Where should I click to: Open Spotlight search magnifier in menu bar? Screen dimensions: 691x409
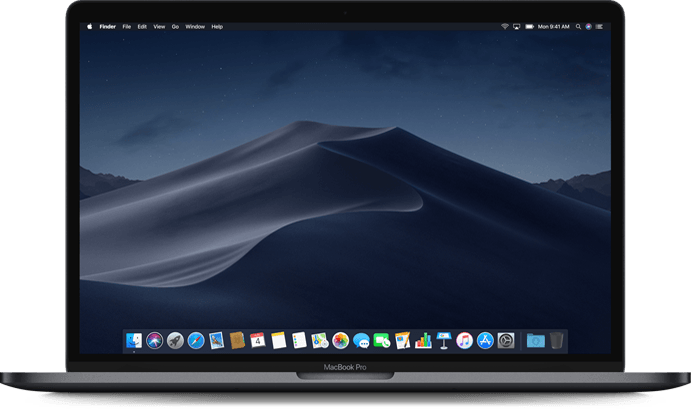click(578, 26)
